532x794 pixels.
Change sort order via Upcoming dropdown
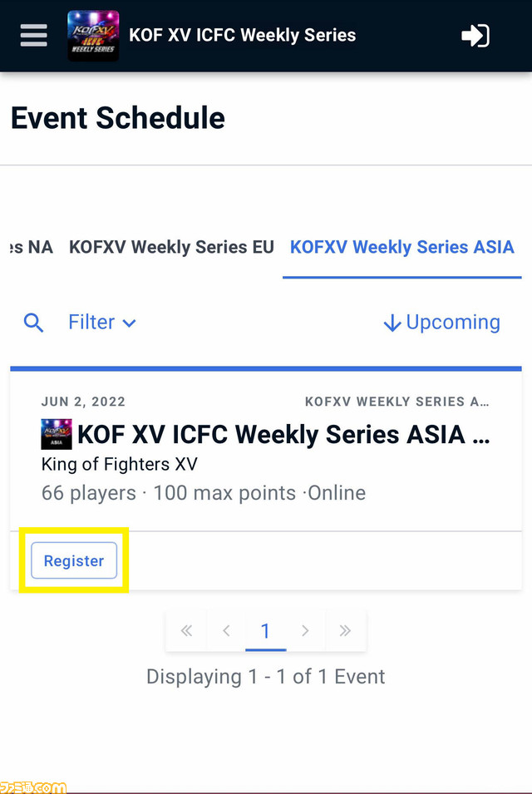click(453, 322)
